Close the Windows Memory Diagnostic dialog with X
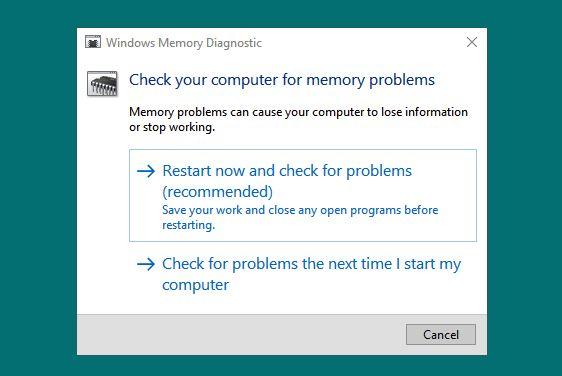Viewport: 562px width, 376px height. pyautogui.click(x=472, y=42)
